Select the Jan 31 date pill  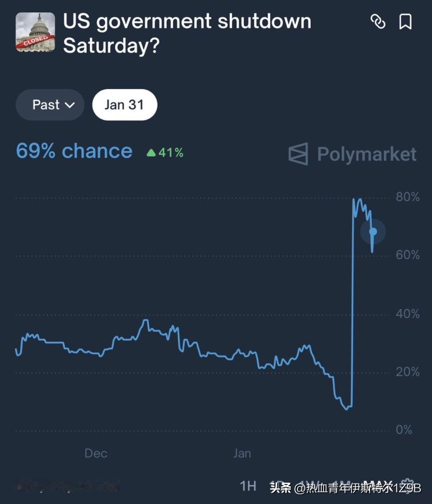(124, 105)
